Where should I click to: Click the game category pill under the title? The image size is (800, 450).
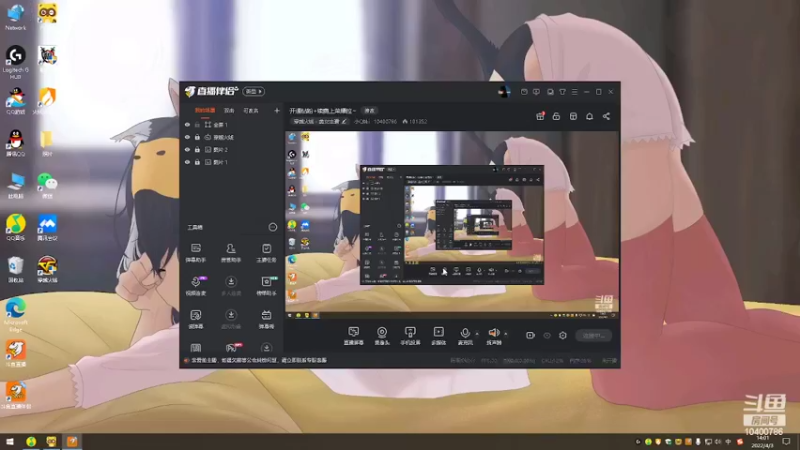(320, 121)
